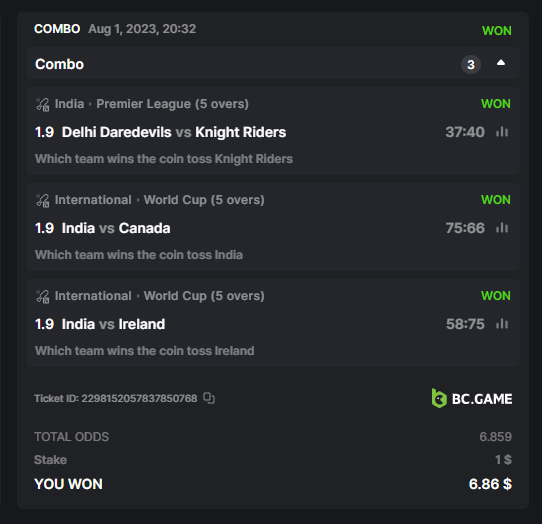The width and height of the screenshot is (542, 524).
Task: Click the top WON status label
Action: [x=497, y=31]
